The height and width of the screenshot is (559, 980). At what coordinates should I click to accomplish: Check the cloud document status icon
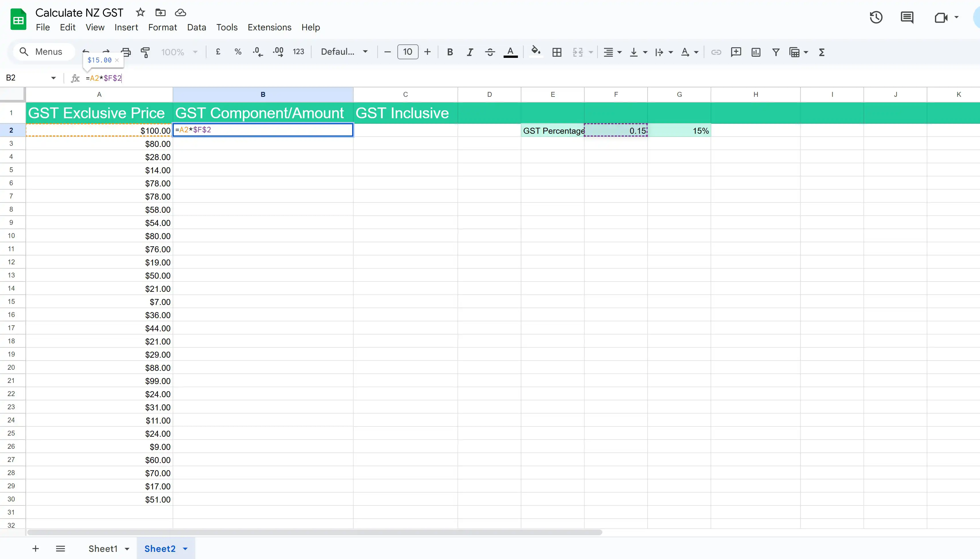[x=180, y=13]
